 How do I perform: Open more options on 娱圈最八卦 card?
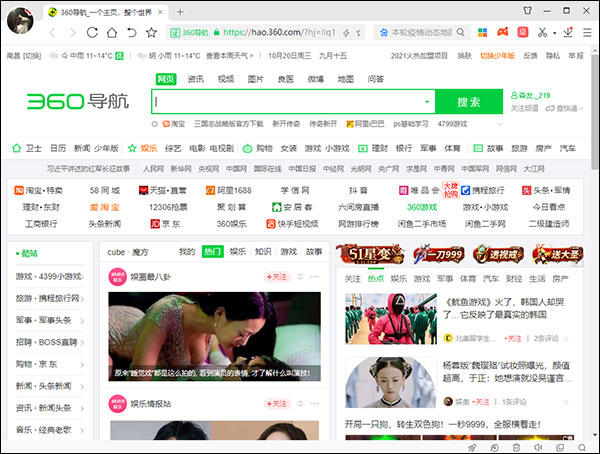click(x=315, y=276)
